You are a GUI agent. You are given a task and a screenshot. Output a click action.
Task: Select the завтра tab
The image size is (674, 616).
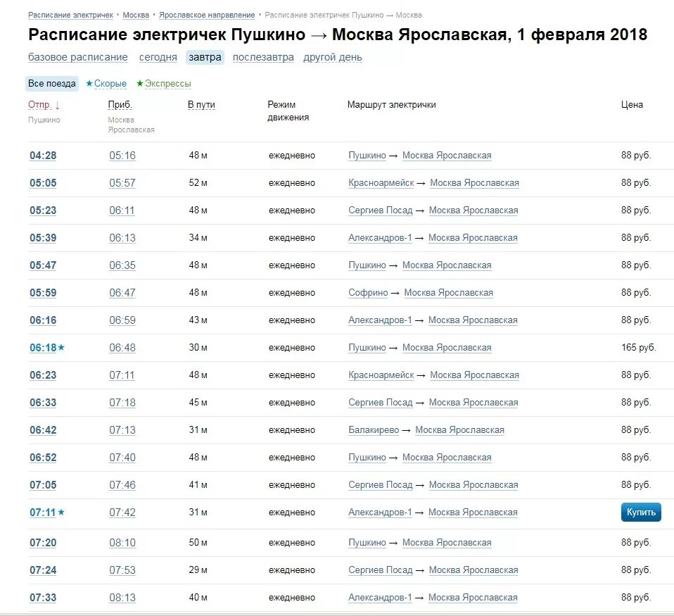click(205, 57)
